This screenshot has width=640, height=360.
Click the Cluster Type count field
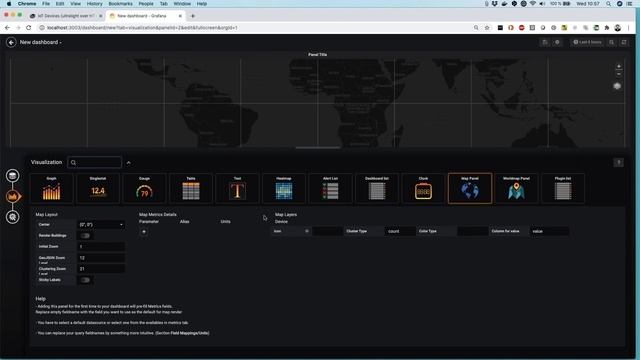click(x=400, y=231)
